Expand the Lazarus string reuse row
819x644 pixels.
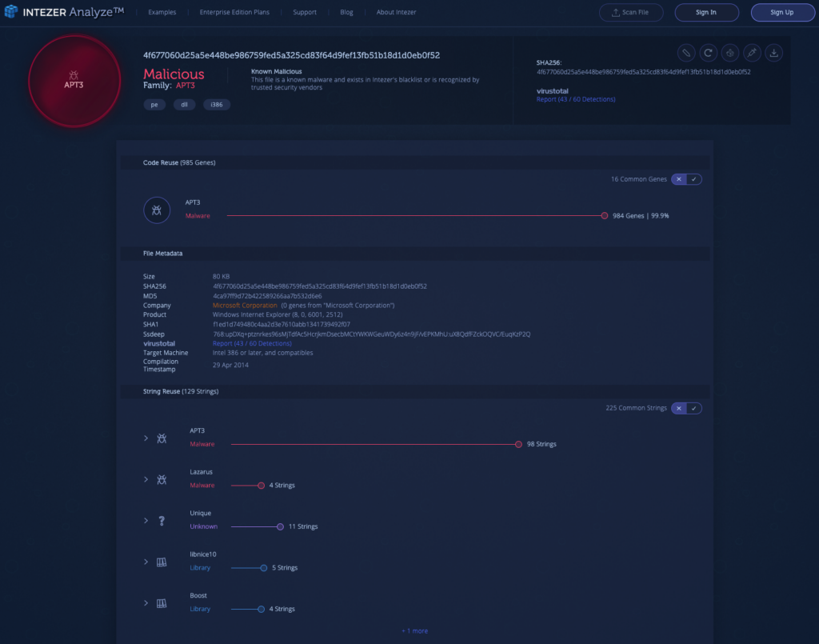[x=146, y=479]
